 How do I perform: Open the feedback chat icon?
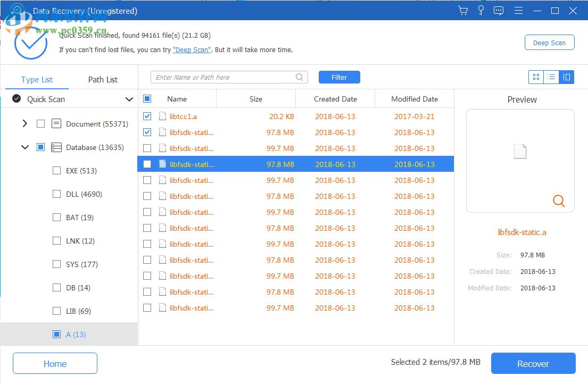pos(499,10)
